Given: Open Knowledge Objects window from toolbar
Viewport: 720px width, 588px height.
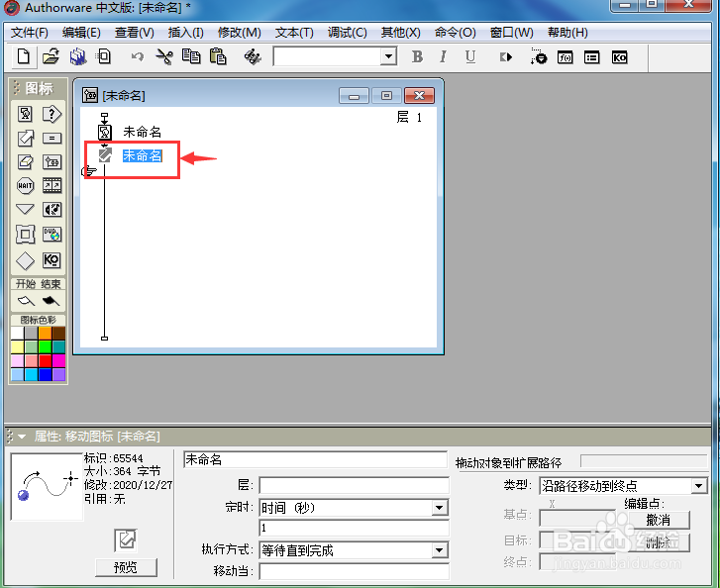Looking at the screenshot, I should coord(619,57).
